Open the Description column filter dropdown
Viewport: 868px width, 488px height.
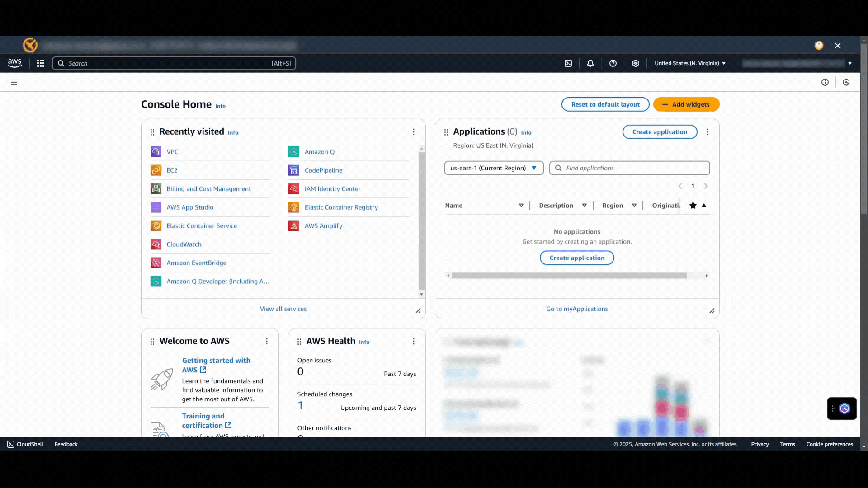[x=585, y=205]
